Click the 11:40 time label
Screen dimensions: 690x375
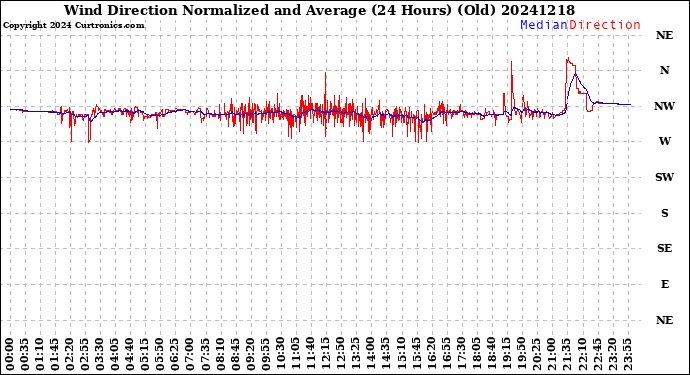point(311,355)
